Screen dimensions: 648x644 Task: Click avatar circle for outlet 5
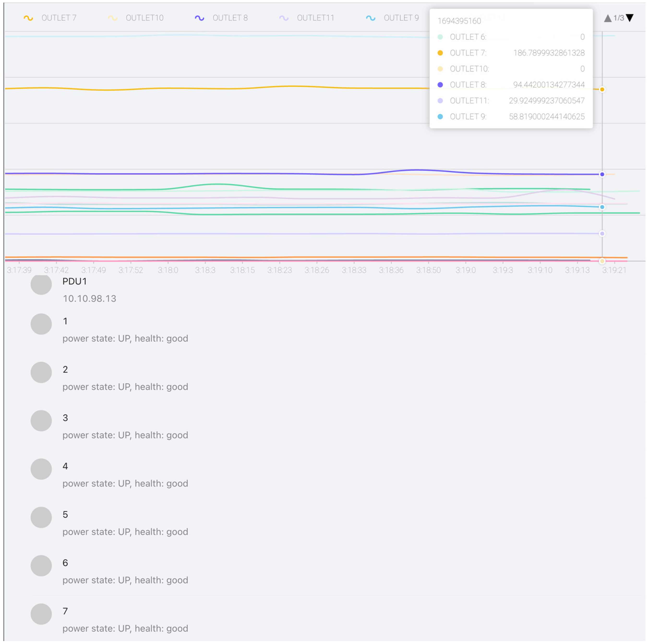click(x=41, y=517)
